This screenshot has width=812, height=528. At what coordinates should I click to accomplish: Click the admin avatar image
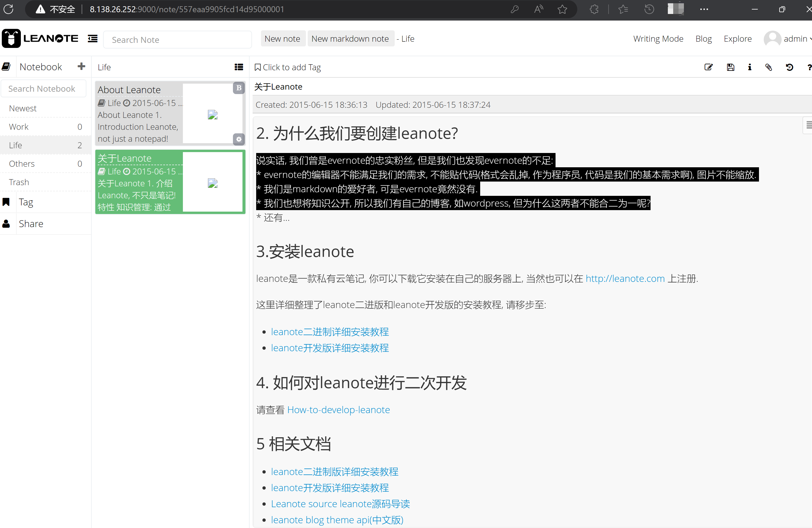click(x=772, y=39)
